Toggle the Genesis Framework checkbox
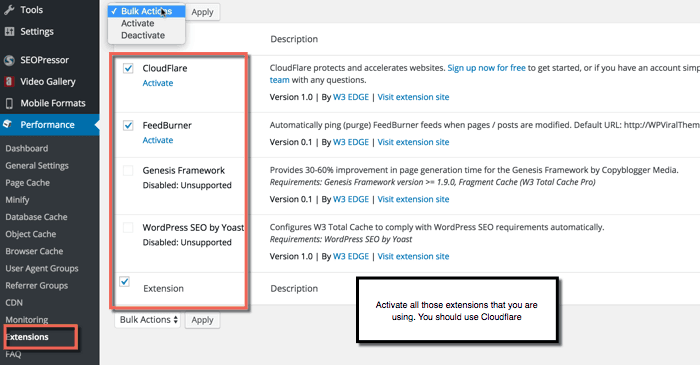The image size is (700, 365). click(x=128, y=170)
